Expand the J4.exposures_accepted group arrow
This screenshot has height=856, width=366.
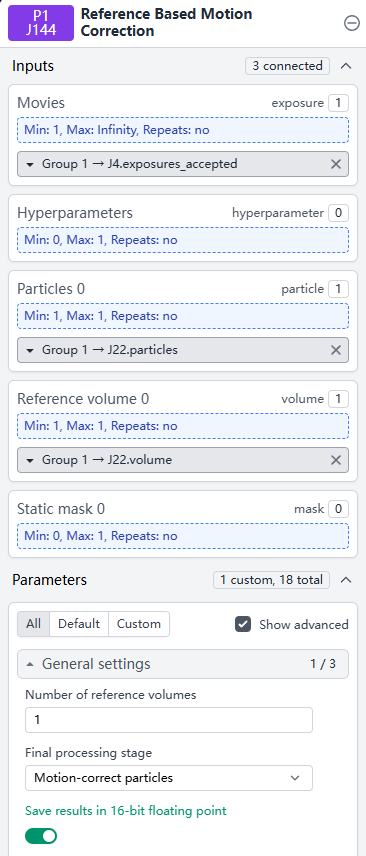point(29,164)
